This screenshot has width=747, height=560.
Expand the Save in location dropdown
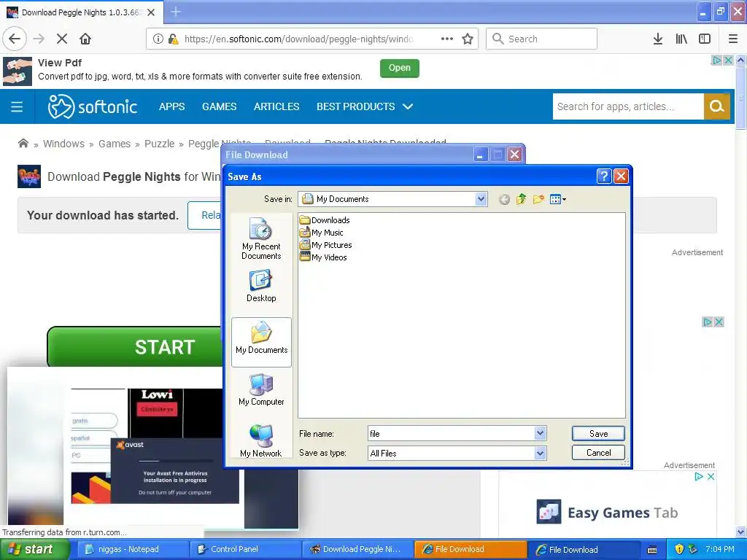(481, 199)
